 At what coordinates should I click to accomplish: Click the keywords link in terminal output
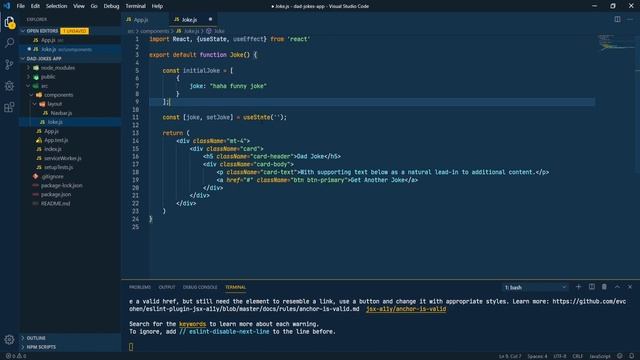192,324
